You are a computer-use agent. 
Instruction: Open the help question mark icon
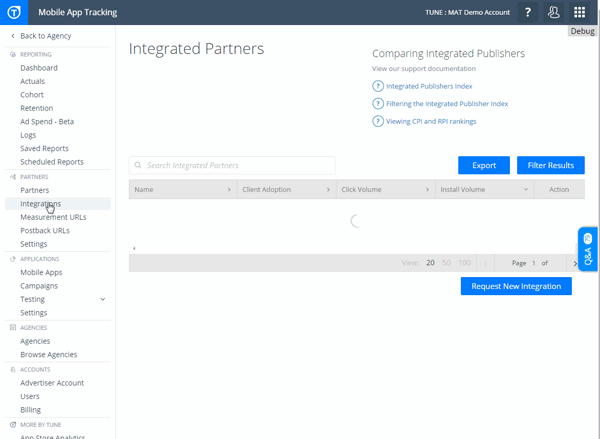tap(527, 13)
